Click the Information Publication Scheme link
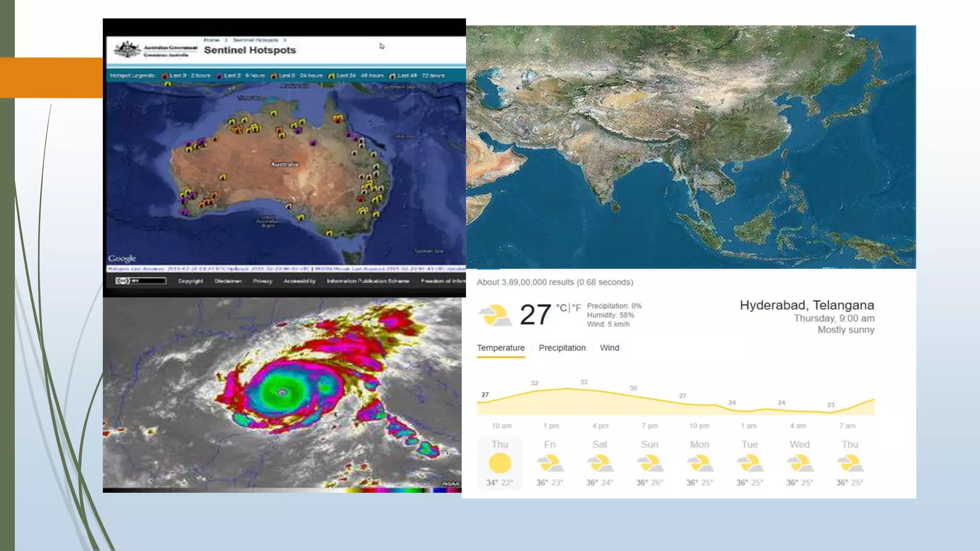Screen dimensions: 980x551 [367, 281]
